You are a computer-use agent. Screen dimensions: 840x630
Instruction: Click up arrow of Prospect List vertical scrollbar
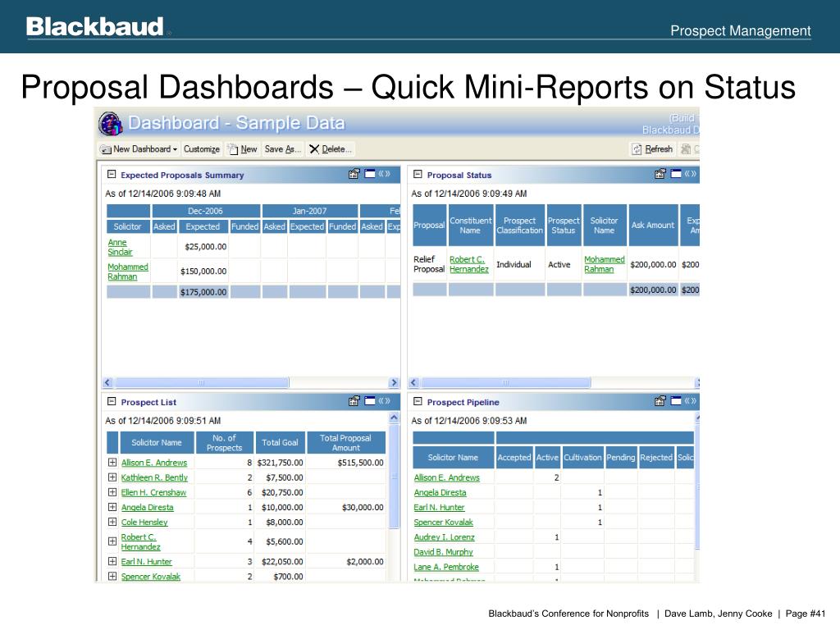click(x=394, y=418)
